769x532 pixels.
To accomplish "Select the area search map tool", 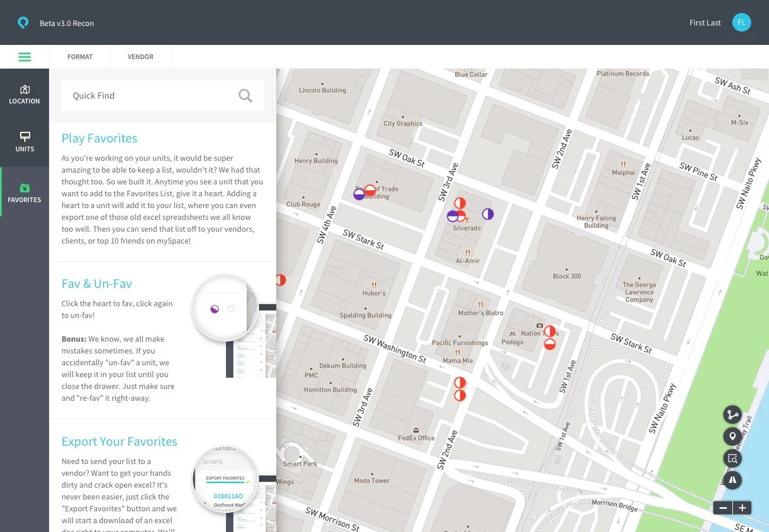I will pos(732,458).
